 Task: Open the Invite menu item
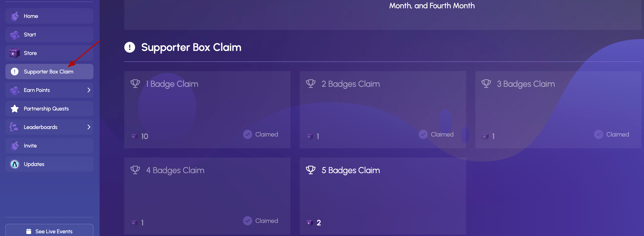point(49,146)
